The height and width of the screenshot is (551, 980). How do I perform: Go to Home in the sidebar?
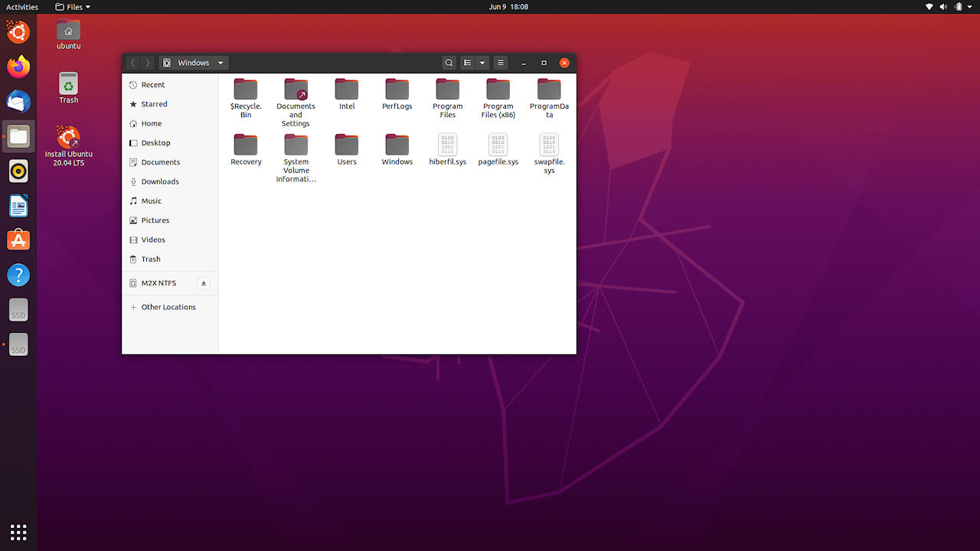tap(170, 123)
